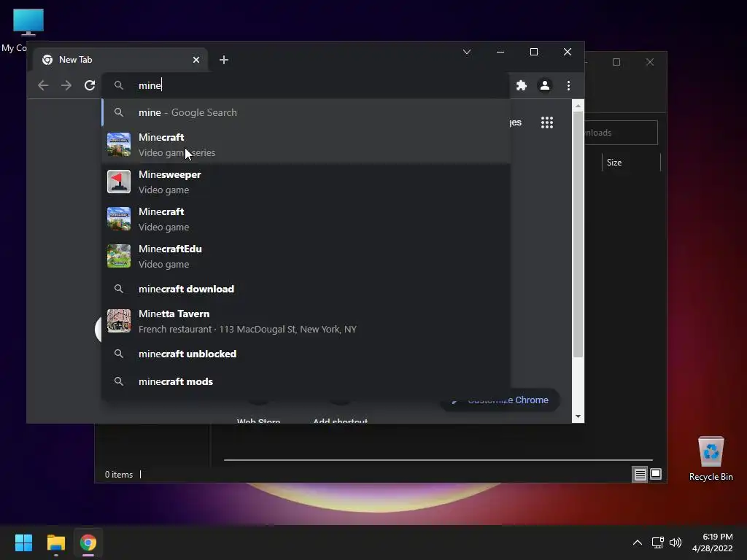Select the Minetta Tavern suggestion
This screenshot has height=560, width=747.
(306, 321)
